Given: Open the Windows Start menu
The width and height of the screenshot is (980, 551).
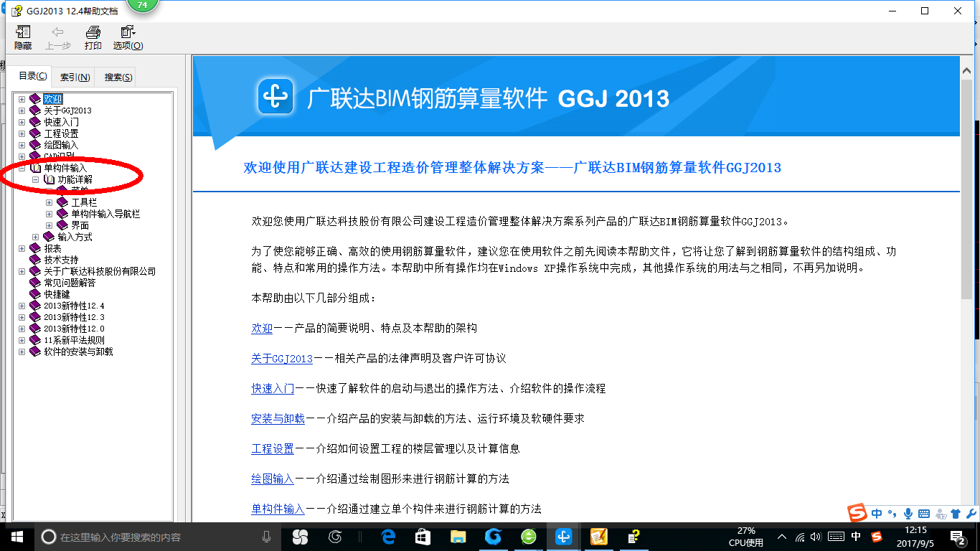Looking at the screenshot, I should tap(17, 537).
